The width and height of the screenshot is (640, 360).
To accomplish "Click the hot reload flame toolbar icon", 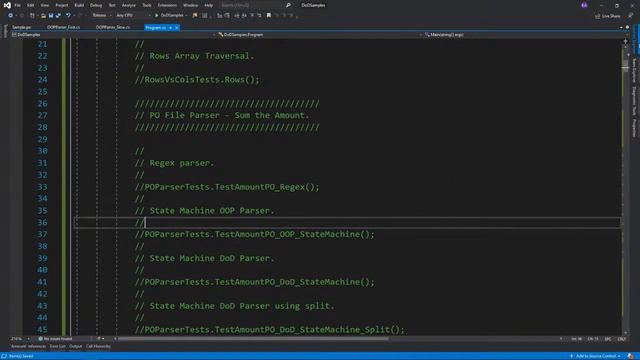I will pyautogui.click(x=195, y=16).
